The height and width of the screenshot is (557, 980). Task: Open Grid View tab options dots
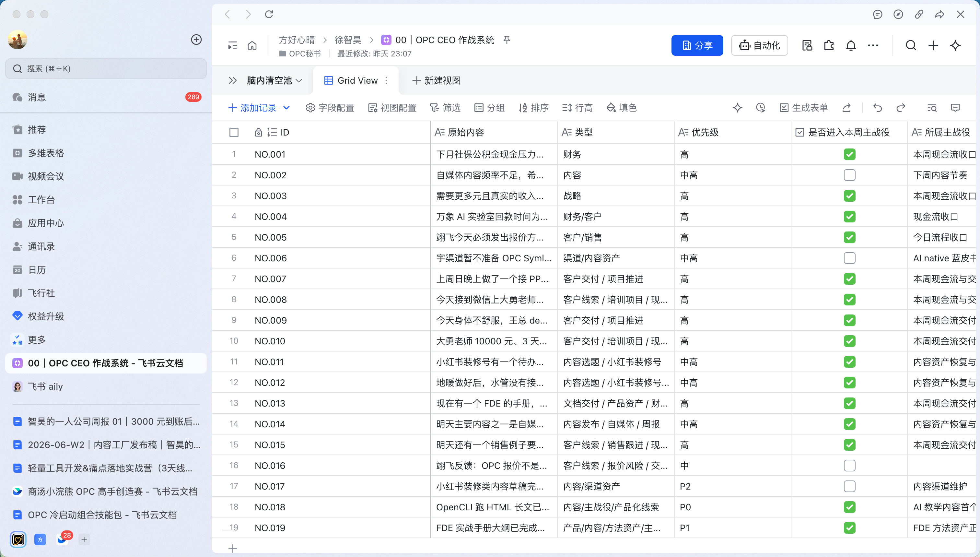[x=387, y=80]
